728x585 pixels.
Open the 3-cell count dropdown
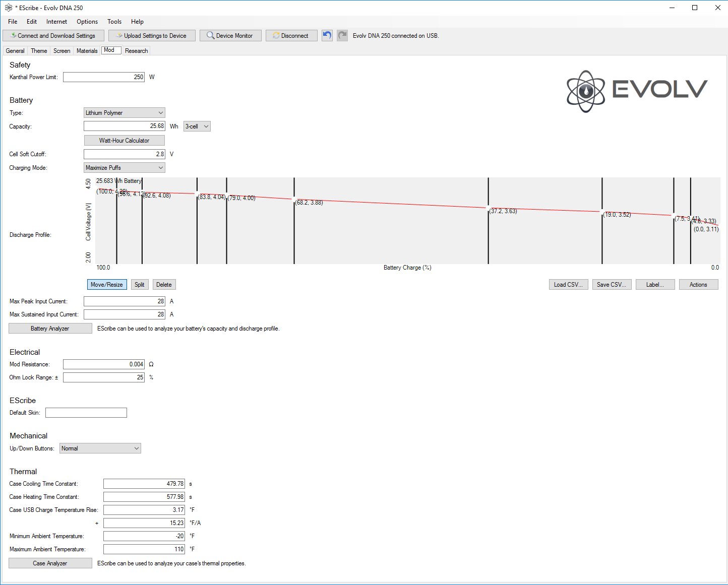pyautogui.click(x=197, y=126)
